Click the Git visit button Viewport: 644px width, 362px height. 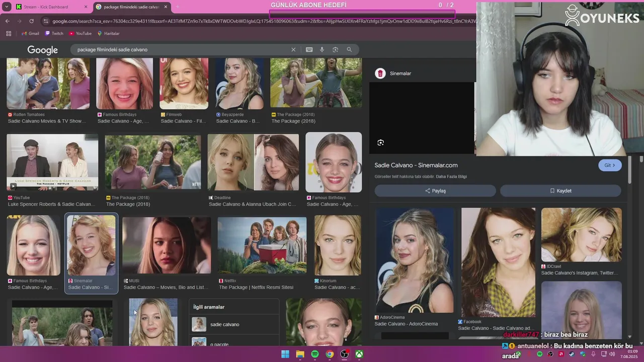[610, 165]
